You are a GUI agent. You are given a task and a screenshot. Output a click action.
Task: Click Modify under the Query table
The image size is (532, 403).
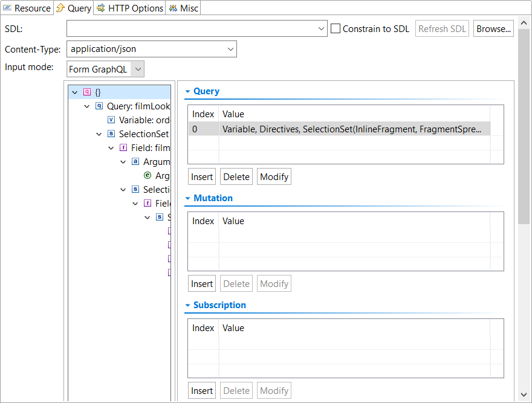[274, 177]
